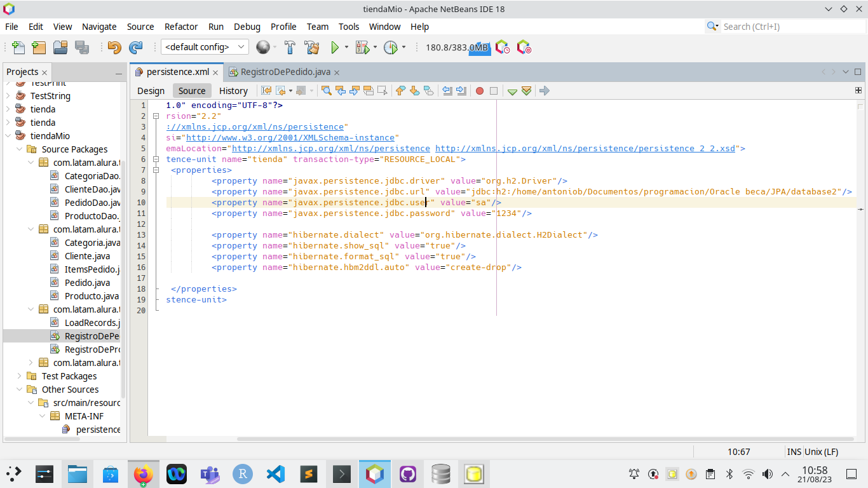This screenshot has width=868, height=488.
Task: Open the default config combo box
Action: [205, 47]
